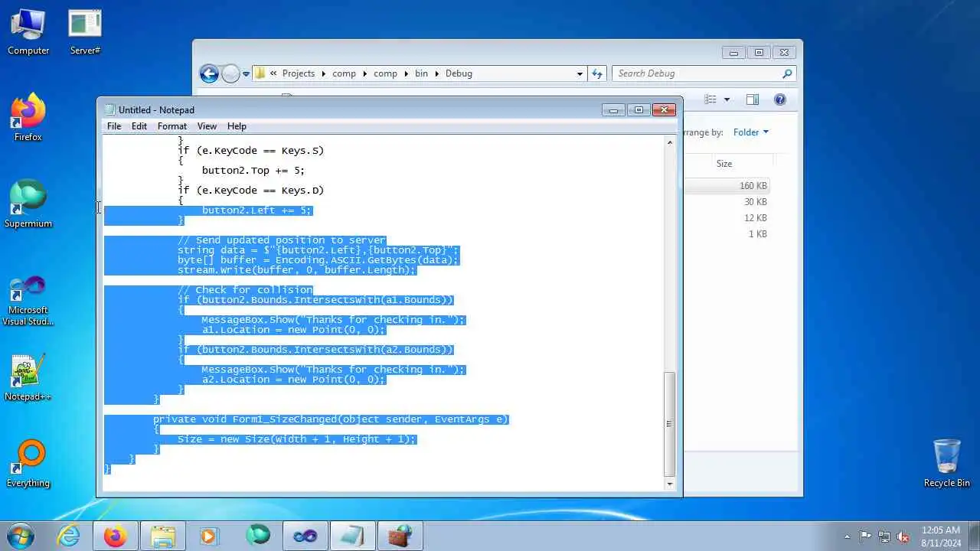This screenshot has height=551, width=980.
Task: Click the line 'button2.Top += 5;' in Notepad
Action: pos(253,171)
